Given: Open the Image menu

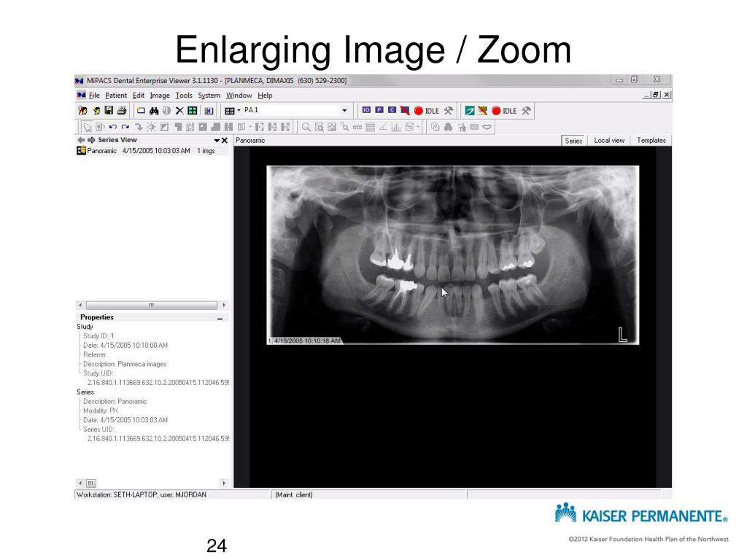Looking at the screenshot, I should point(160,96).
